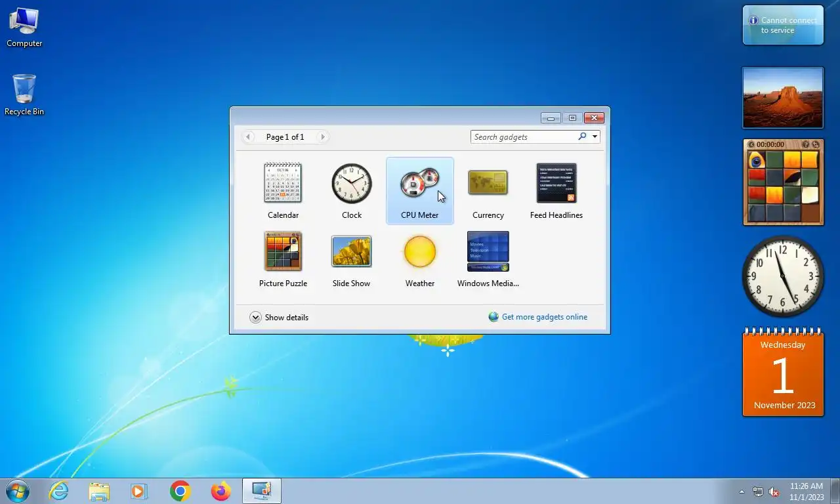Open the Computer desktop icon
This screenshot has height=504, width=840.
pyautogui.click(x=24, y=28)
